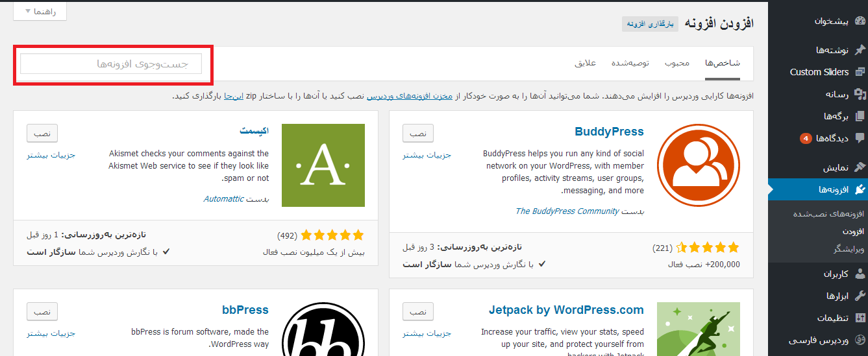This screenshot has height=356, width=868.
Task: Click the green Akismet plugin logo
Action: pyautogui.click(x=323, y=165)
